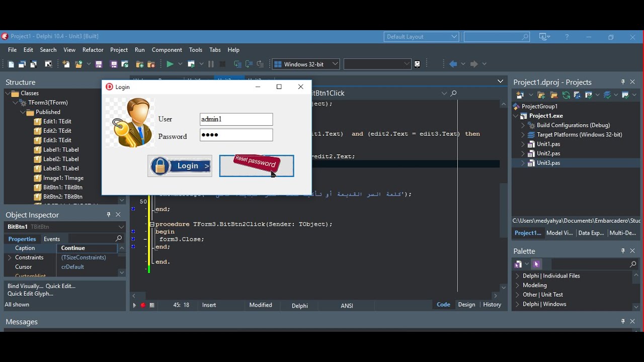Navigate forward with the forward arrow

point(475,64)
